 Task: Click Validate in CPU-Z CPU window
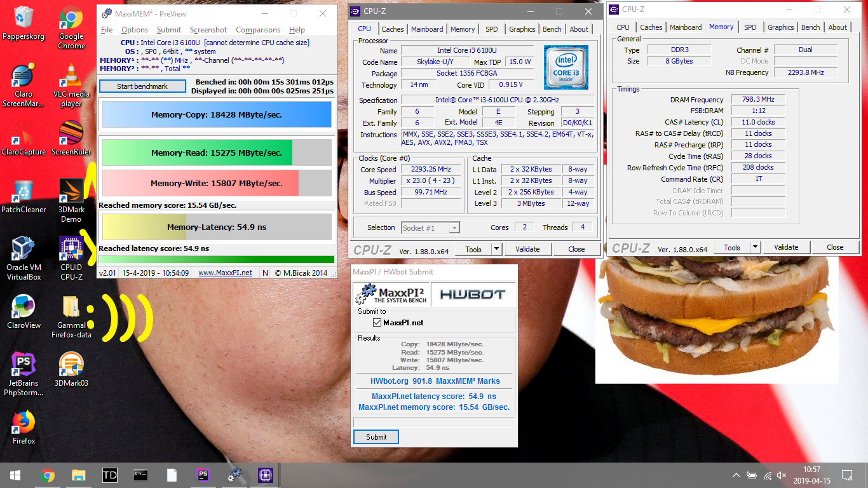tap(527, 249)
